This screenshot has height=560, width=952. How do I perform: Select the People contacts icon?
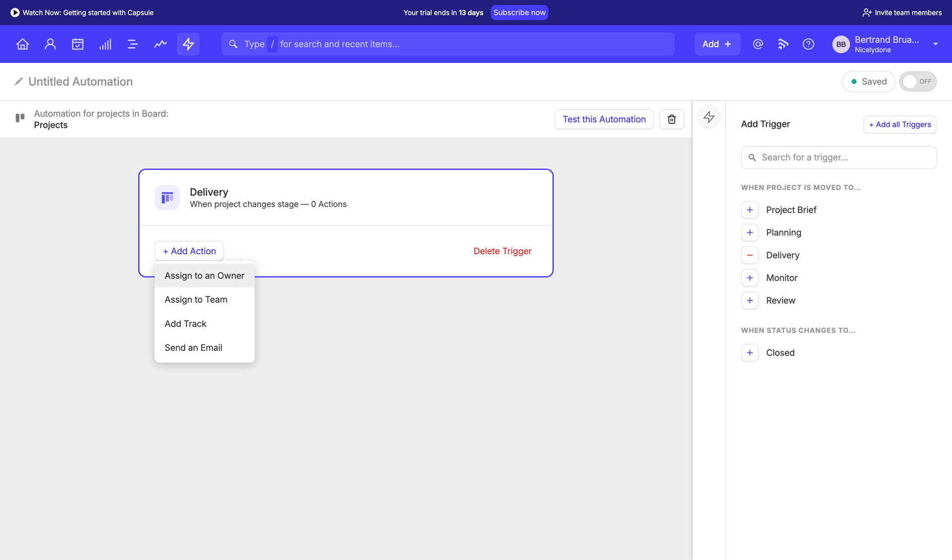(50, 44)
